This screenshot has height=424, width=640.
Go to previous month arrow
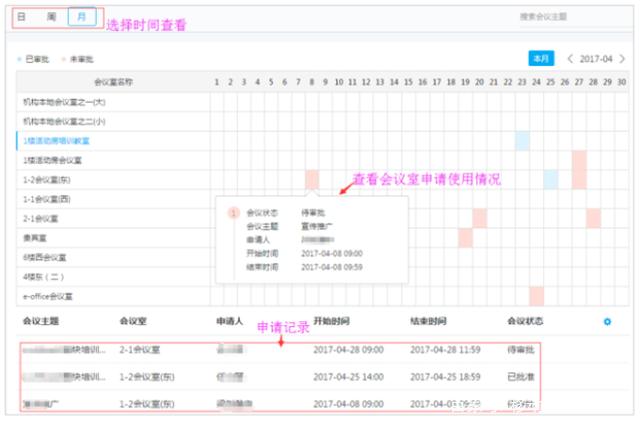(570, 59)
